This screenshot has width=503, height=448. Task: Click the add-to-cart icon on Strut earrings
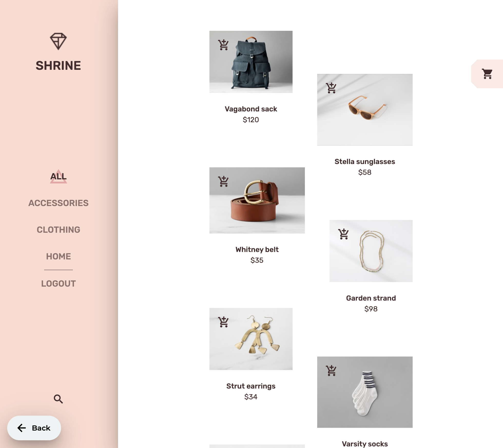coord(223,321)
